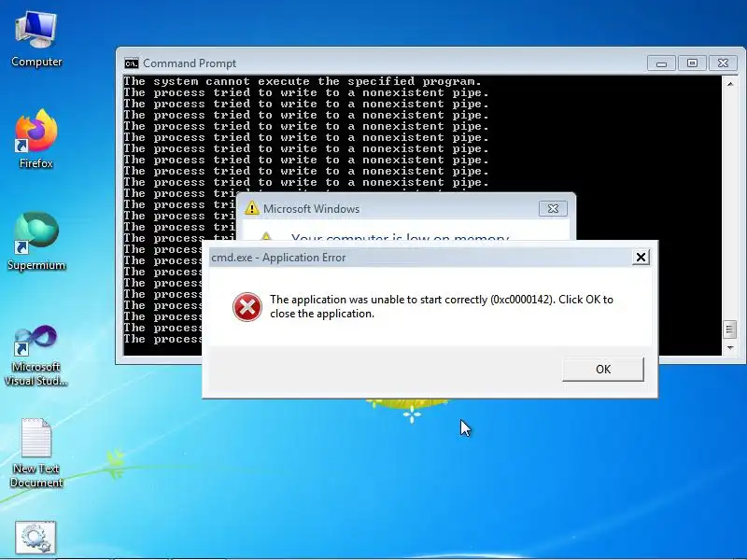Click Command Prompt scrollbar up arrow
The width and height of the screenshot is (747, 560).
pos(730,84)
